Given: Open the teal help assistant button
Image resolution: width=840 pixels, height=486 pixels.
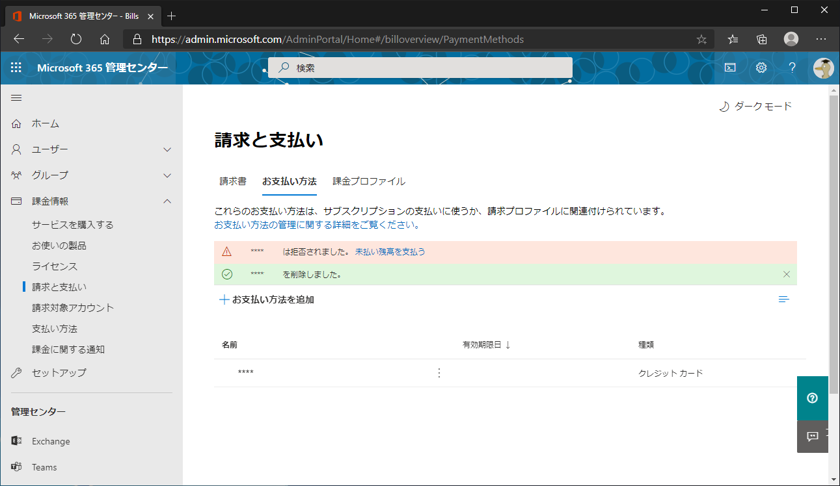Looking at the screenshot, I should [x=812, y=398].
